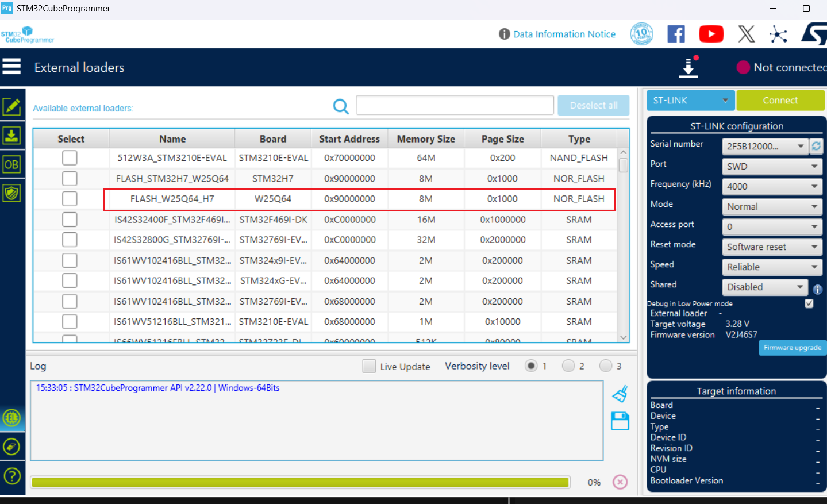
Task: Click the STM32CubeProgrammer logo
Action: click(28, 34)
